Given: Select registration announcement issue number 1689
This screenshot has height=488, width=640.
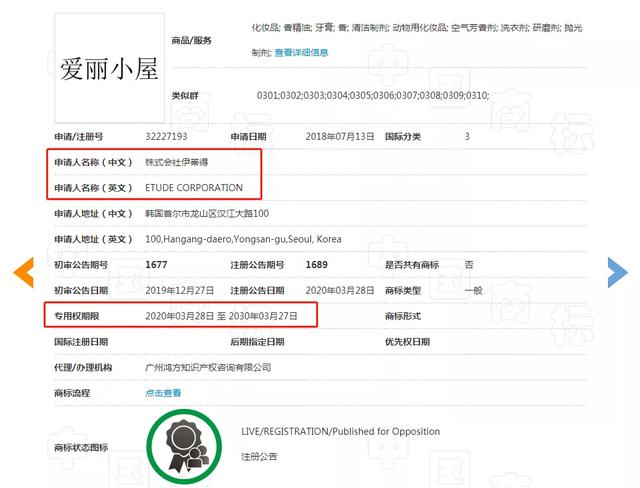Looking at the screenshot, I should (x=317, y=265).
